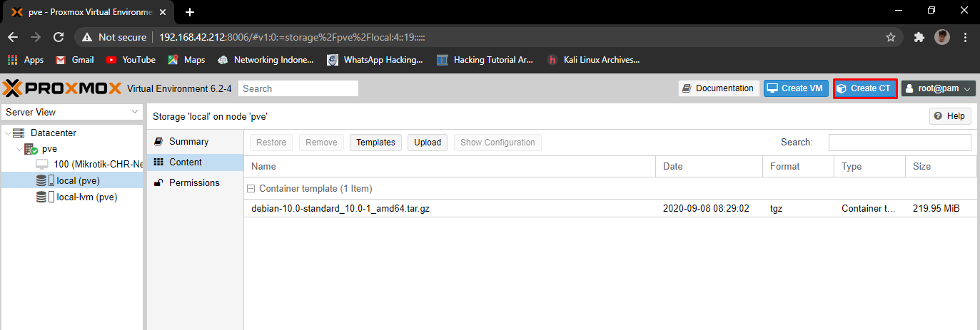Click the Not secure warning icon
The height and width of the screenshot is (330, 980).
tap(87, 37)
